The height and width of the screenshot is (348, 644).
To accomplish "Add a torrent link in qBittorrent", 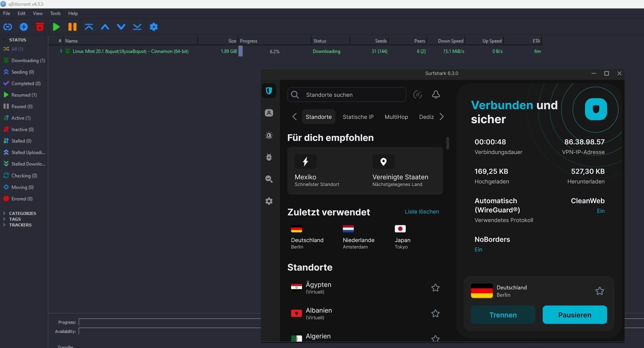I will point(7,27).
